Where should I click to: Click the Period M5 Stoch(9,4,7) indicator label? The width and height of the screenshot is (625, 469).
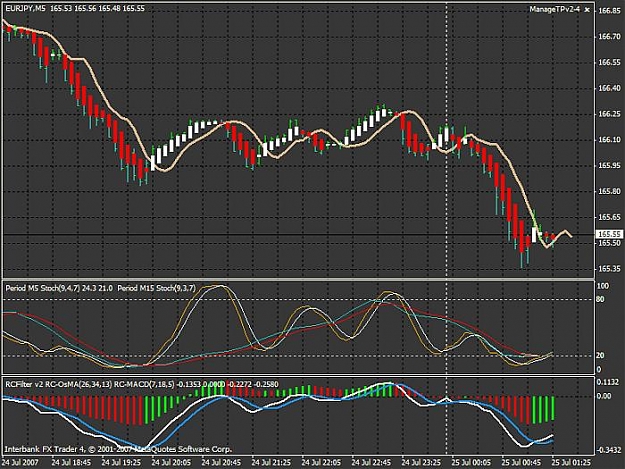coord(43,288)
